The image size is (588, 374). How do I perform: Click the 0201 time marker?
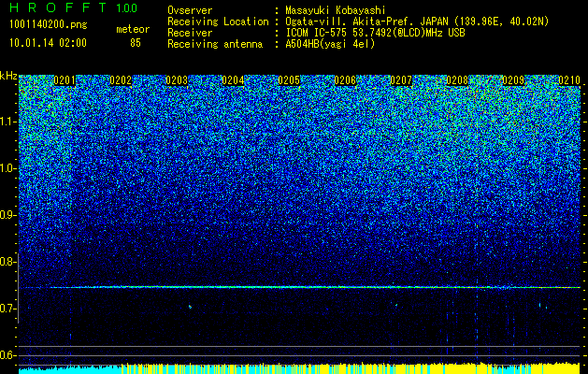point(65,80)
